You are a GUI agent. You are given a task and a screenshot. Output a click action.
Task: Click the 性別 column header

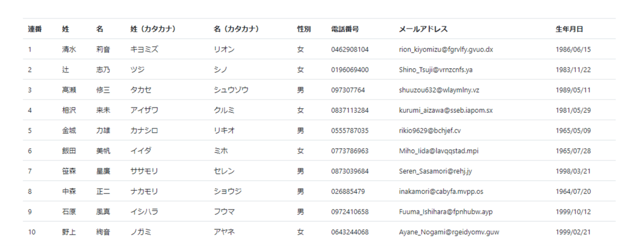(x=304, y=29)
